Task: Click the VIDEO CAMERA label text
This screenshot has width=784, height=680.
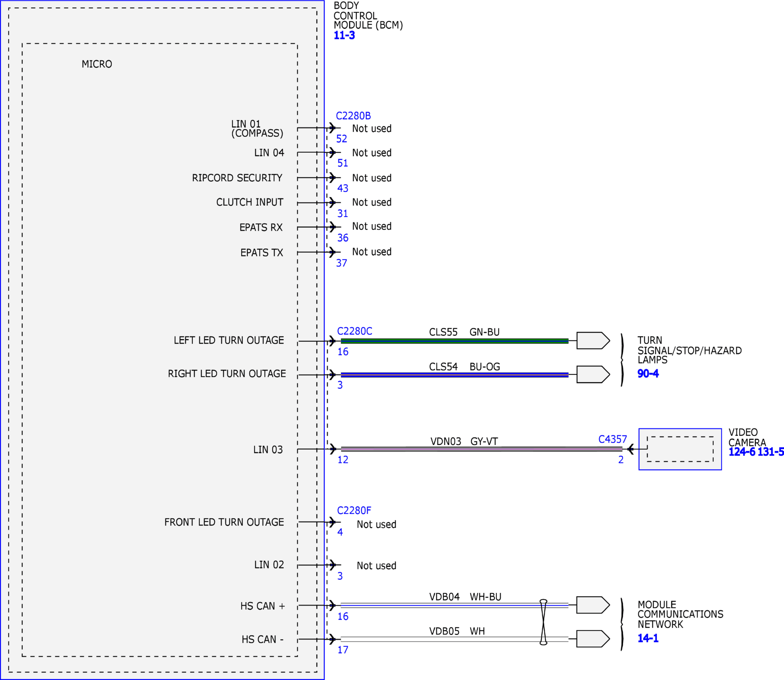Action: [747, 438]
